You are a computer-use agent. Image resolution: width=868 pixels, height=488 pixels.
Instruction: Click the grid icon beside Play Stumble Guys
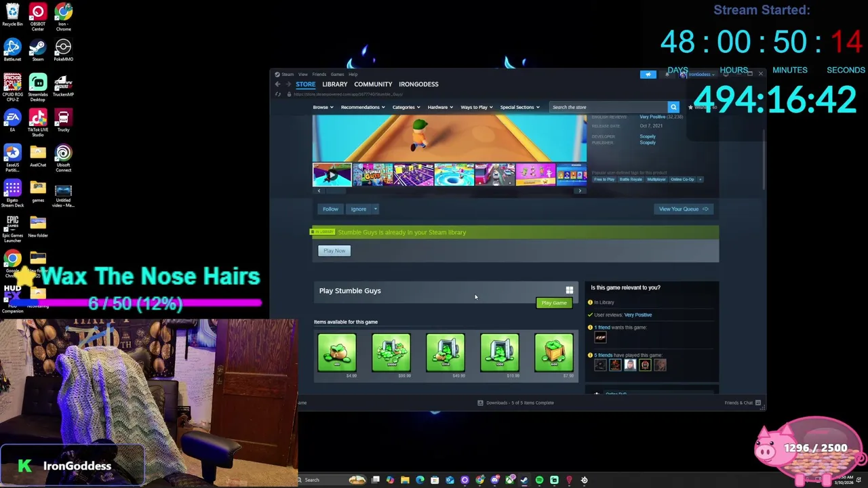pyautogui.click(x=570, y=291)
